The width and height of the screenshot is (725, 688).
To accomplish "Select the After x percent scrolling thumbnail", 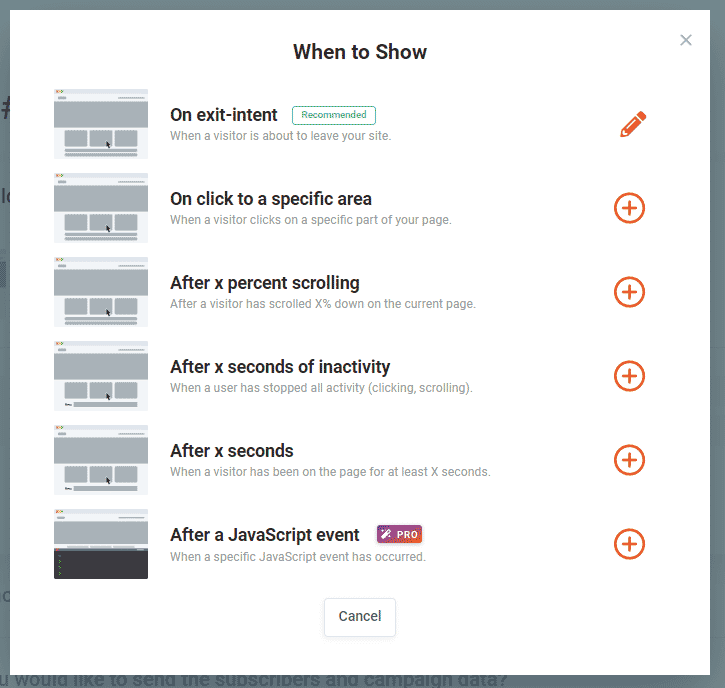I will click(x=101, y=292).
